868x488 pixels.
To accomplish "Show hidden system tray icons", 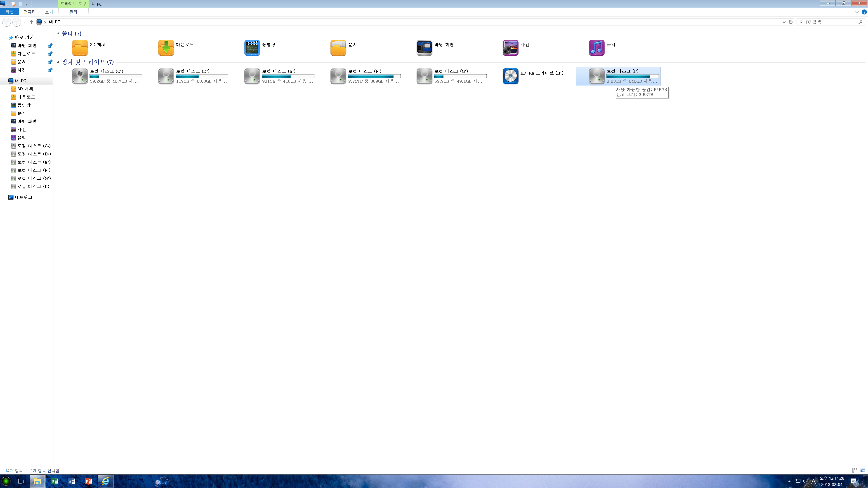I will coord(789,481).
